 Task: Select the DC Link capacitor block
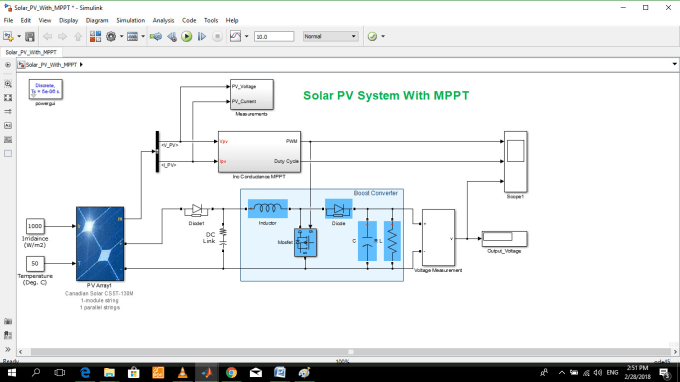[223, 238]
